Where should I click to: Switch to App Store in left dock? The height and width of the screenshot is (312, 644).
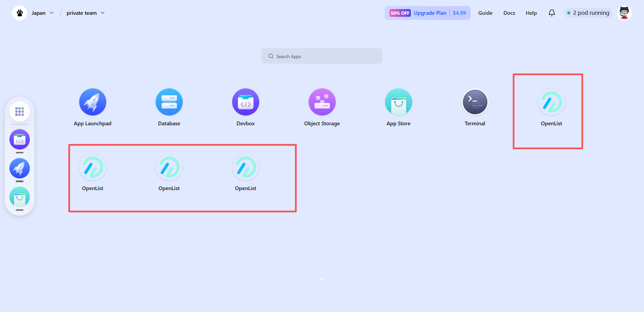click(x=19, y=197)
